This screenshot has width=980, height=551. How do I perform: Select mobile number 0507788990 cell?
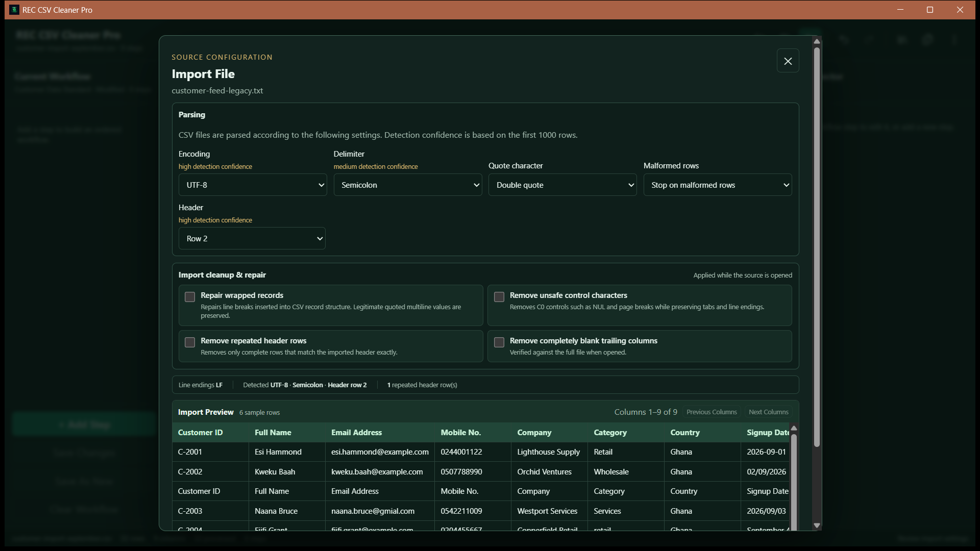[473, 472]
